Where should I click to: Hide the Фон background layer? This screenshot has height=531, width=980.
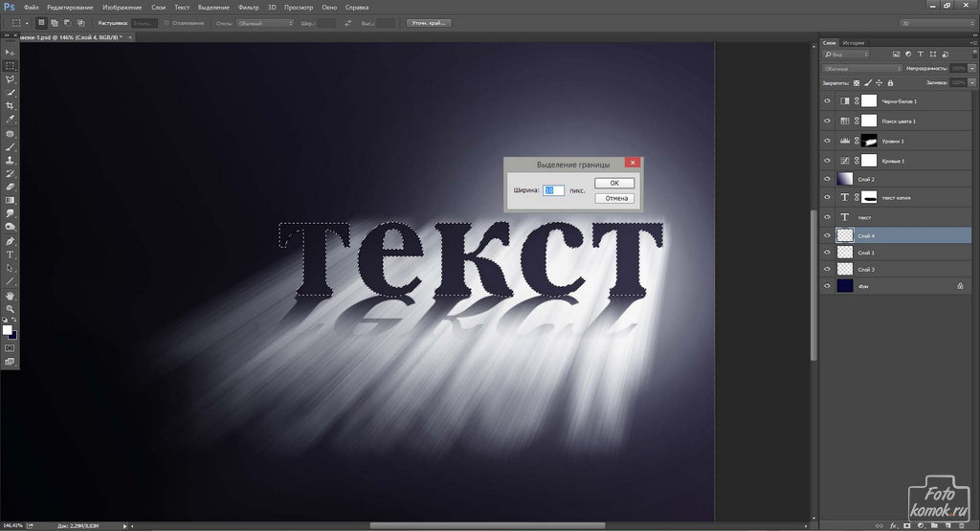click(828, 285)
